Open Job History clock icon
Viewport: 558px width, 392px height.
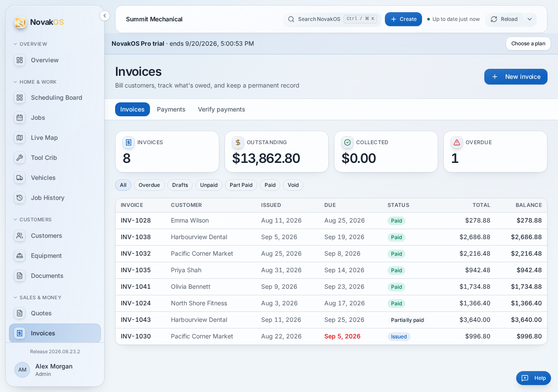[x=20, y=198]
